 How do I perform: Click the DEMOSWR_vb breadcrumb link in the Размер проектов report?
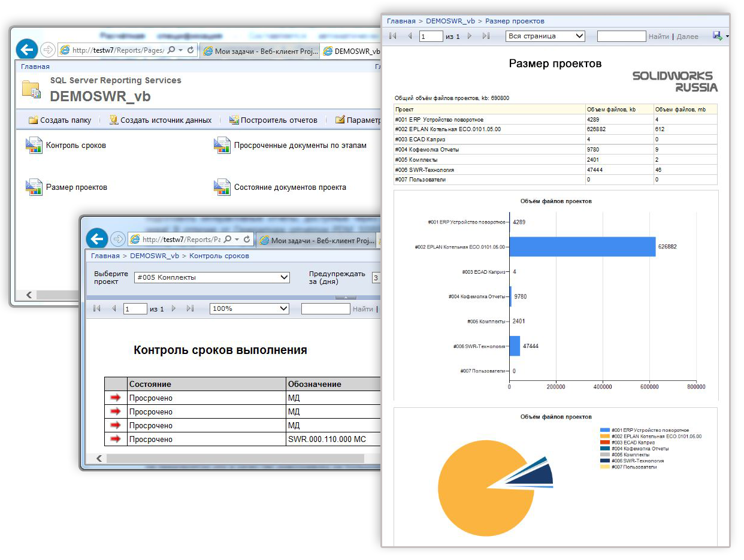coord(450,21)
